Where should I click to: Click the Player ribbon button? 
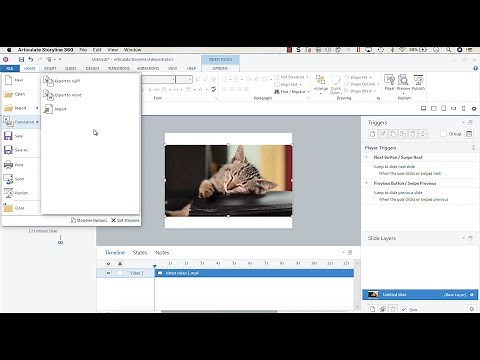point(389,83)
